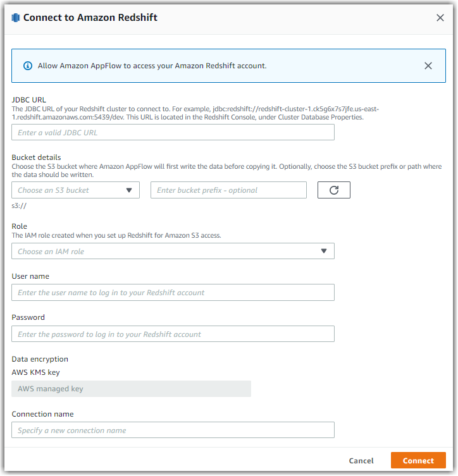Click the Amazon Redshift logo icon

[15, 18]
